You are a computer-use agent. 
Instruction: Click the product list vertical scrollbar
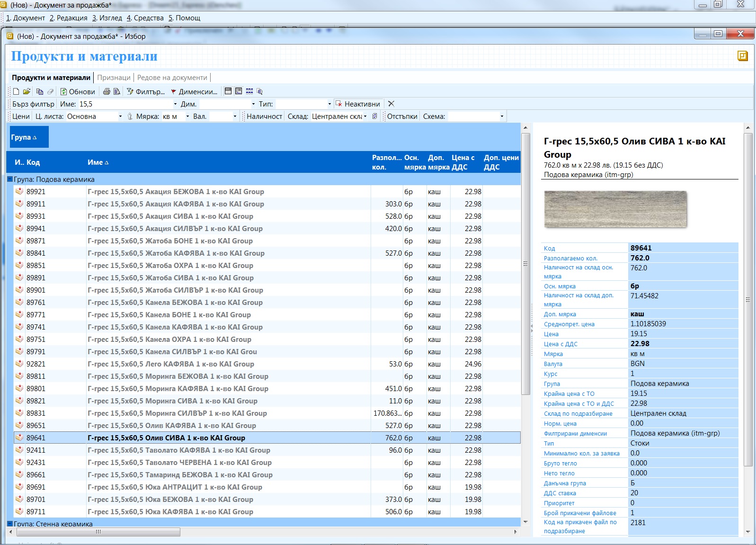coord(525,263)
